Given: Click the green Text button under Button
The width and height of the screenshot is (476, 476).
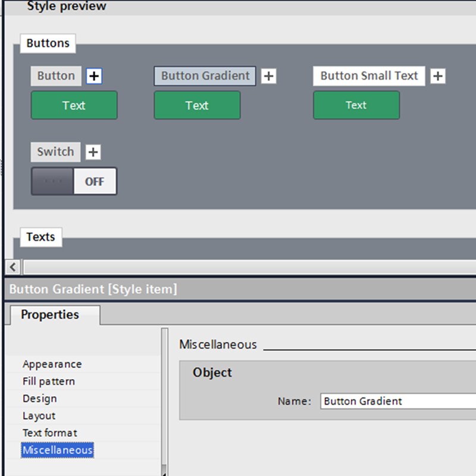Looking at the screenshot, I should tap(74, 105).
